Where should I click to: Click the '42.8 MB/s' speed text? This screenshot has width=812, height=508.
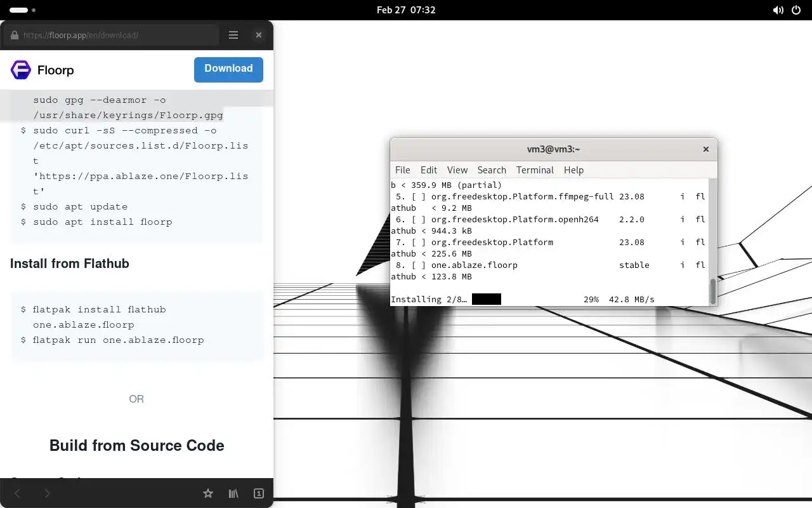(632, 299)
